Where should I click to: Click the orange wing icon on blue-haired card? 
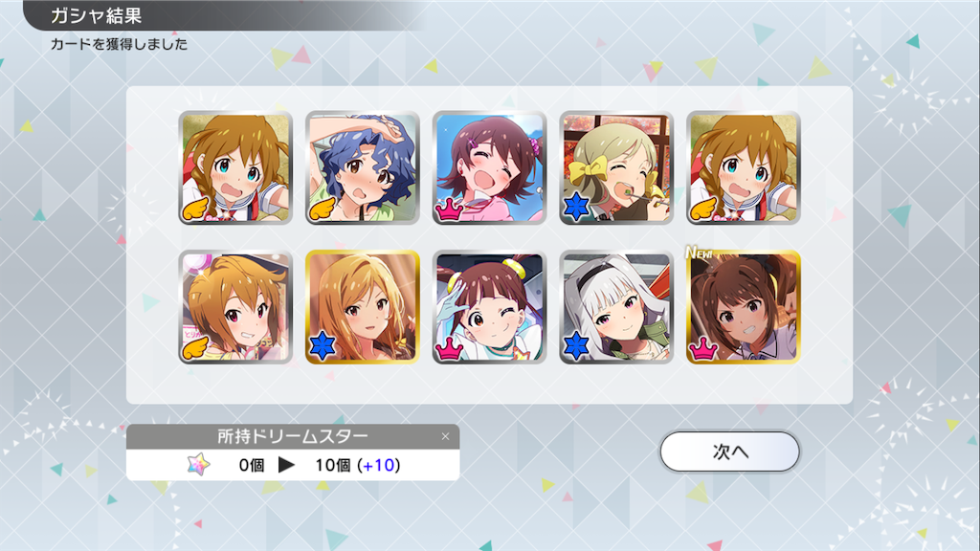(322, 209)
